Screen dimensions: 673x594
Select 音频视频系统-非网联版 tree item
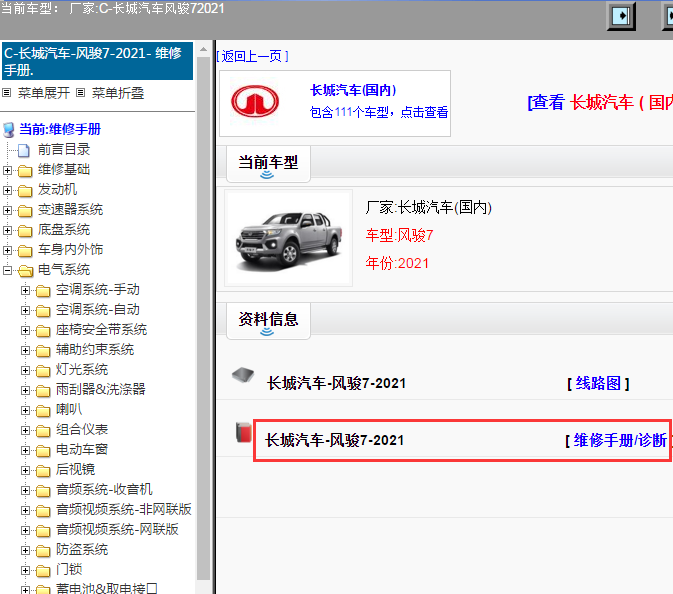point(124,509)
